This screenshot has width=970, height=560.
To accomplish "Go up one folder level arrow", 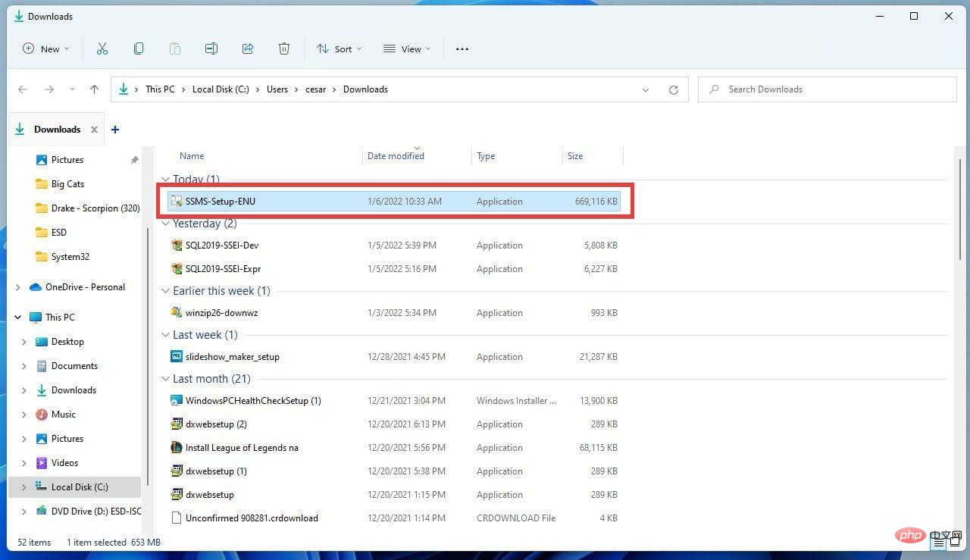I will pyautogui.click(x=94, y=89).
